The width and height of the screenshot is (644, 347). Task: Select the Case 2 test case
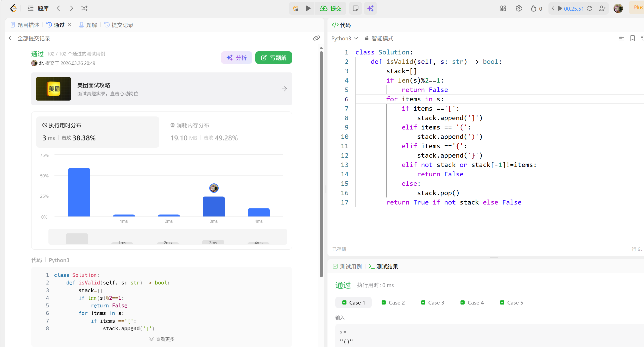coord(393,302)
